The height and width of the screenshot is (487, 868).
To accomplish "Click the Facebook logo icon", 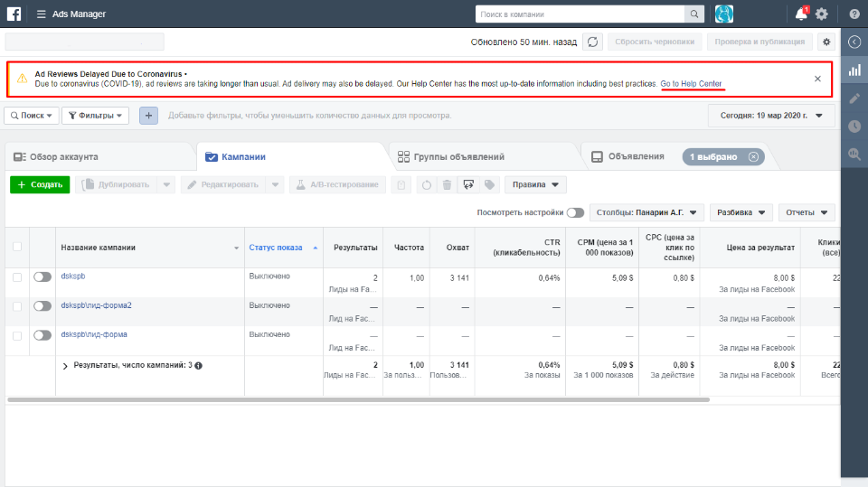I will (14, 14).
